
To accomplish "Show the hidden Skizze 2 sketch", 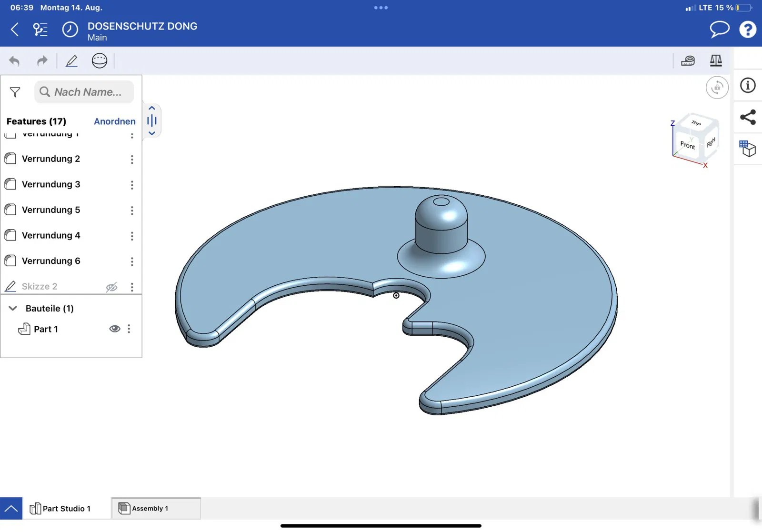I will click(111, 287).
